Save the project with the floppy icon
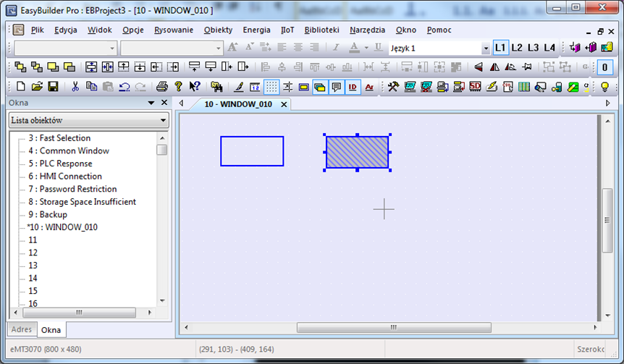This screenshot has width=624, height=364. coord(53,86)
